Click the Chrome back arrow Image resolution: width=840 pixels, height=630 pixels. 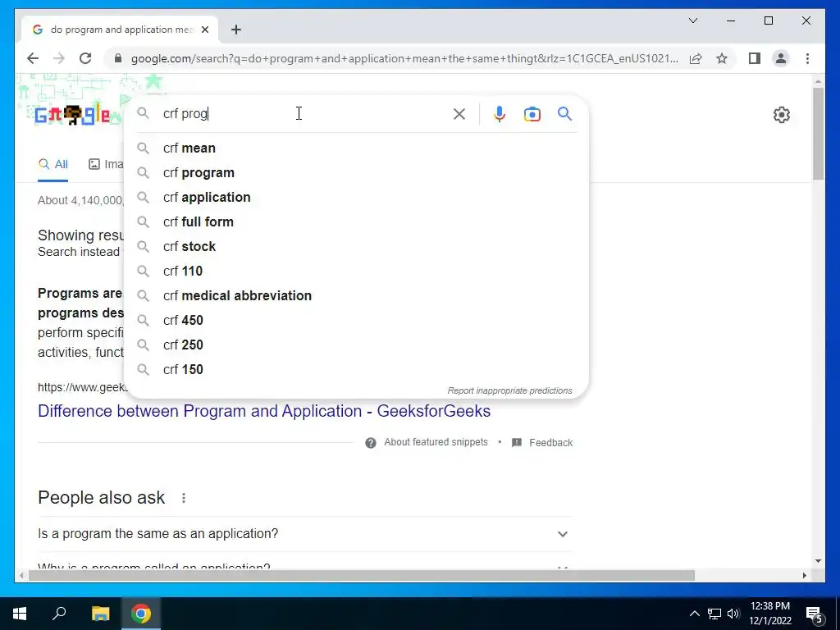pyautogui.click(x=33, y=58)
